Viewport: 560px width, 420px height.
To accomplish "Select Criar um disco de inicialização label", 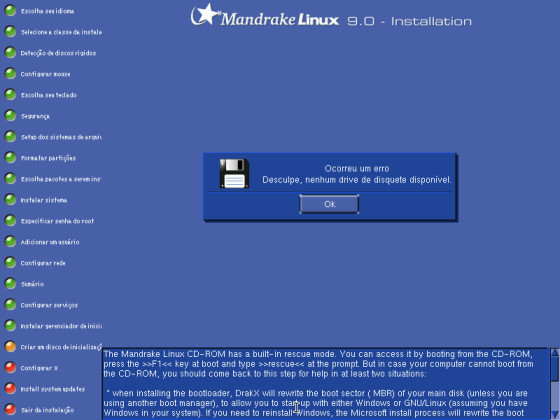I will click(61, 347).
